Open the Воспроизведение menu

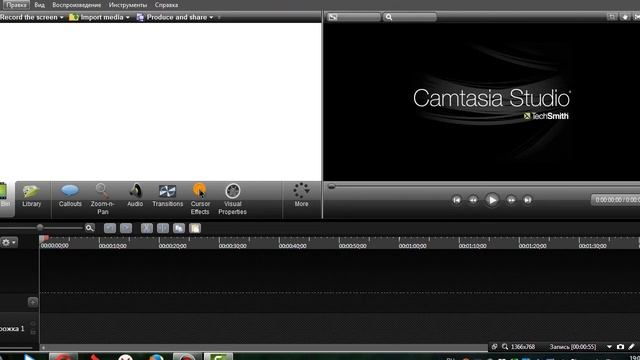(x=76, y=5)
